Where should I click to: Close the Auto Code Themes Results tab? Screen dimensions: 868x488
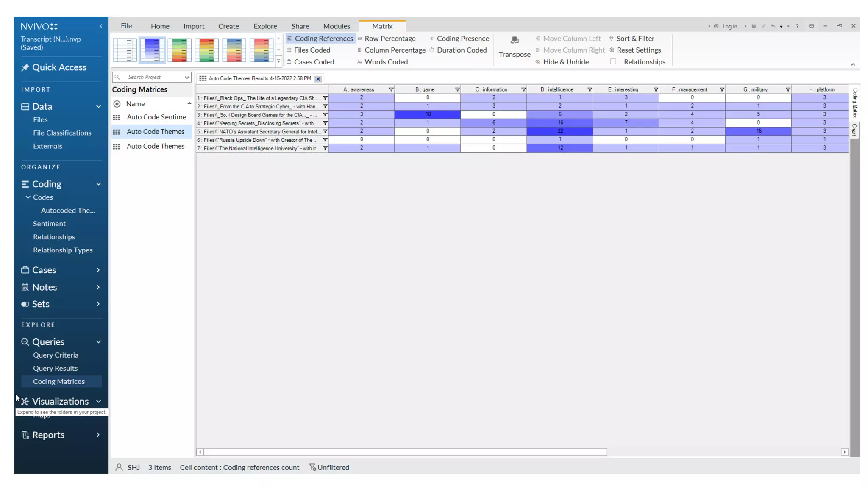pyautogui.click(x=318, y=79)
